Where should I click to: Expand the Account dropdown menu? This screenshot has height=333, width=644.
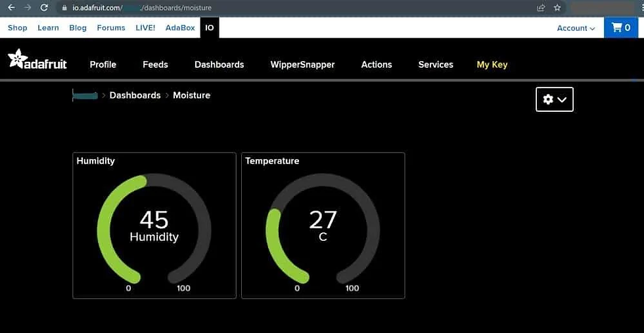pyautogui.click(x=576, y=28)
